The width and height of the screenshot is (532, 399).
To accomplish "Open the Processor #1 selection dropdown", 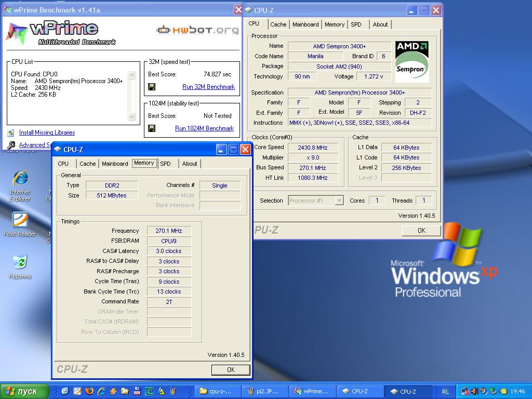I will click(316, 201).
